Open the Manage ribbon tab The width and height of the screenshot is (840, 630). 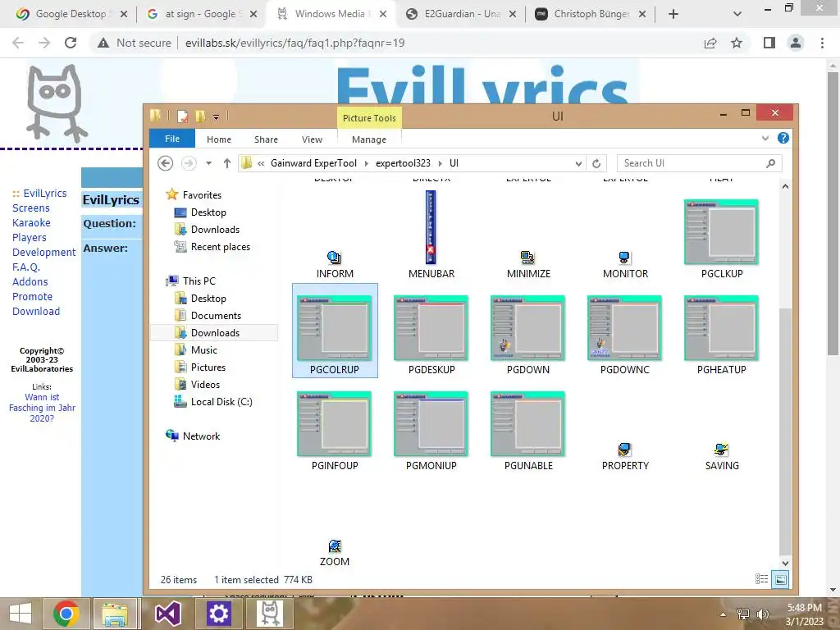pos(368,139)
